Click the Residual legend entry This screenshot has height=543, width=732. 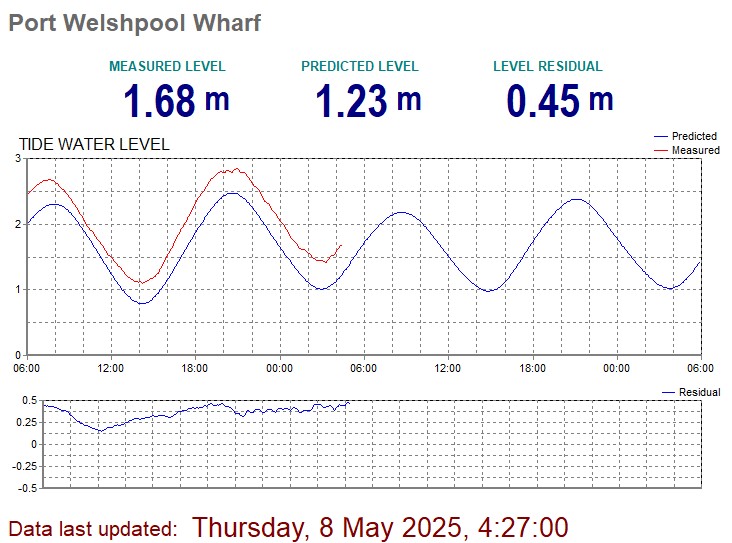699,393
